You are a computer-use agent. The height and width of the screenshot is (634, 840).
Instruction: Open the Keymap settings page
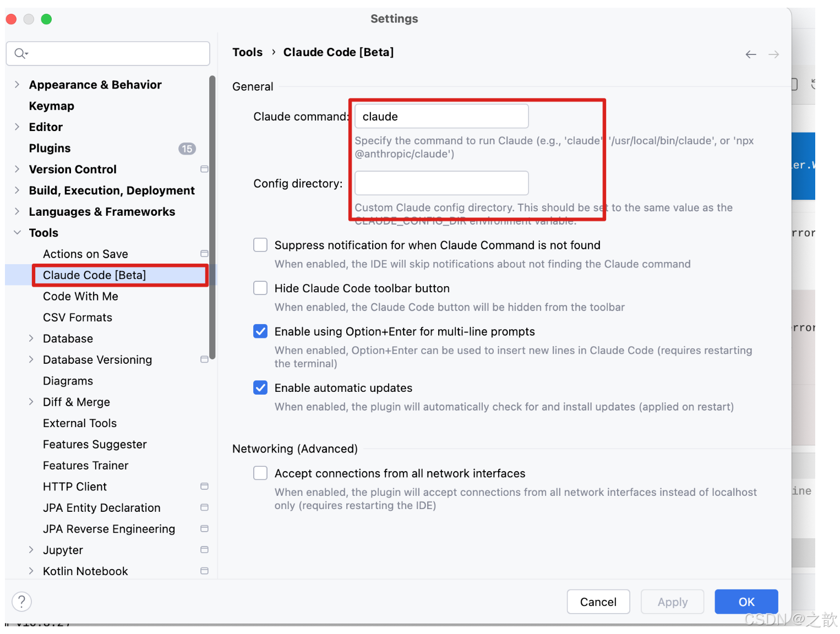(52, 106)
